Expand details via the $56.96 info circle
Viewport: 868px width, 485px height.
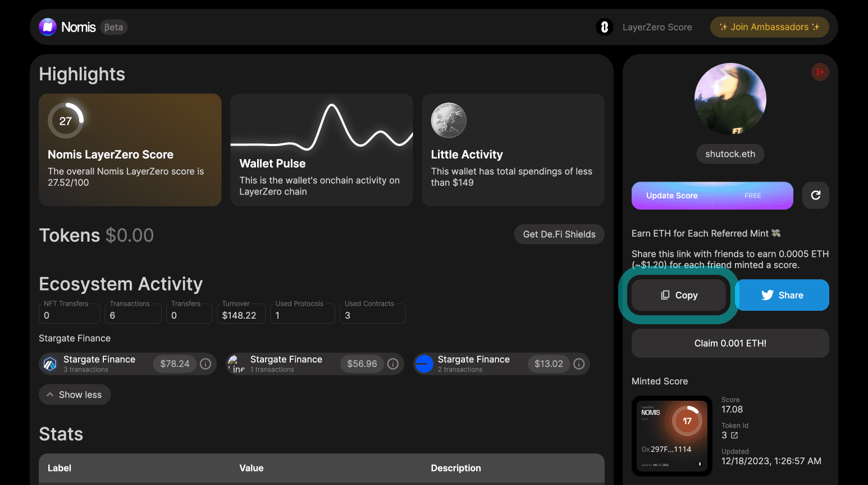392,364
